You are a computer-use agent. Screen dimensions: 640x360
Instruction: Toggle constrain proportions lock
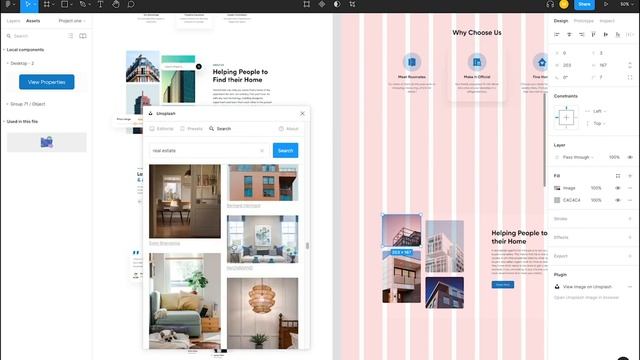tap(630, 65)
